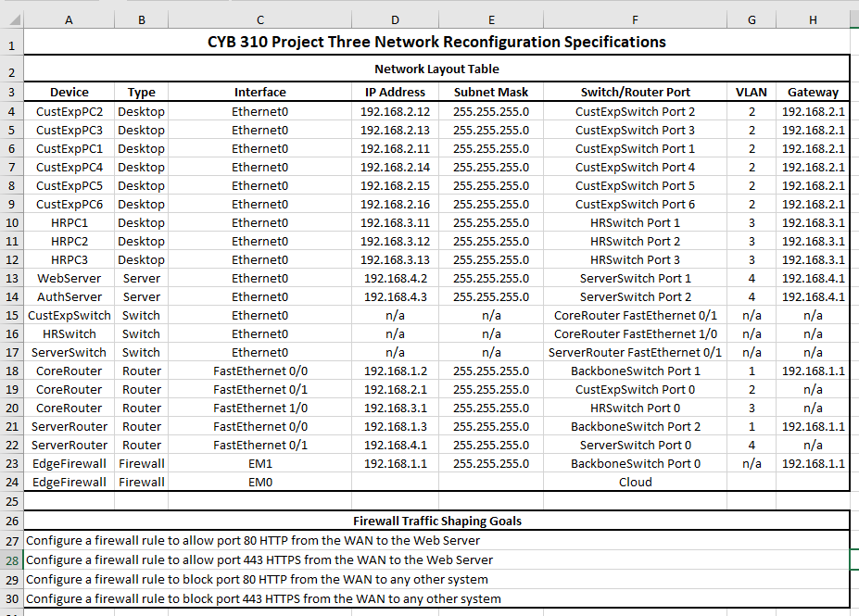The image size is (859, 616).
Task: Select HRSwitch Port 0 cell
Action: [x=635, y=408]
